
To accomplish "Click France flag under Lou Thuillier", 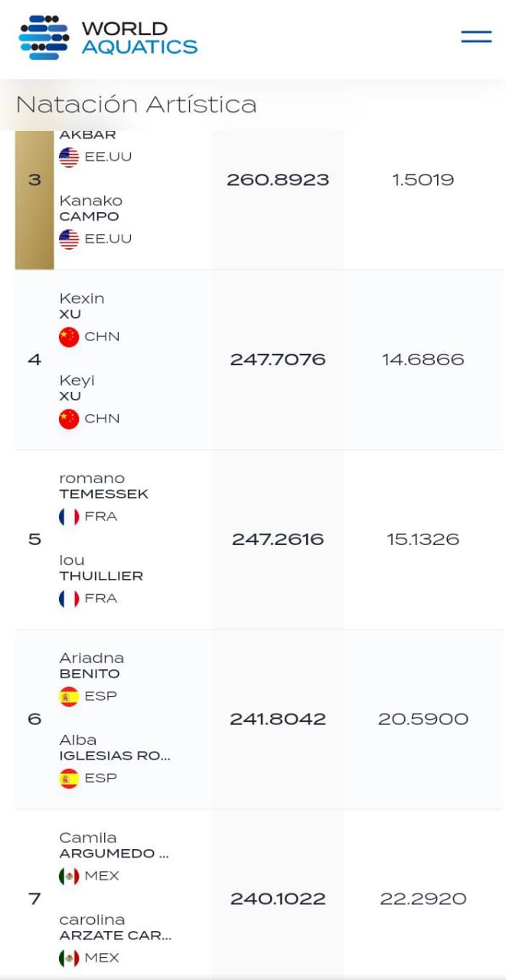I will [69, 599].
